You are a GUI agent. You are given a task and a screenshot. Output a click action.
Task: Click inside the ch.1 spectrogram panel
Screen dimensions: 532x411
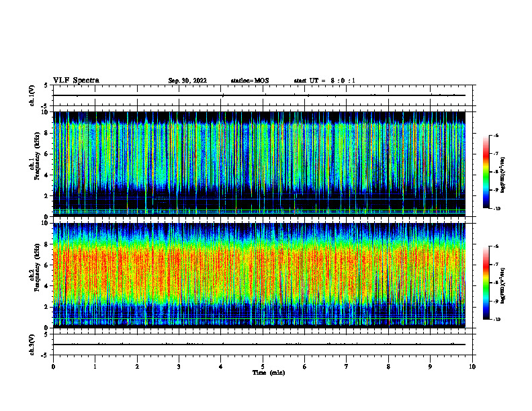click(x=259, y=164)
